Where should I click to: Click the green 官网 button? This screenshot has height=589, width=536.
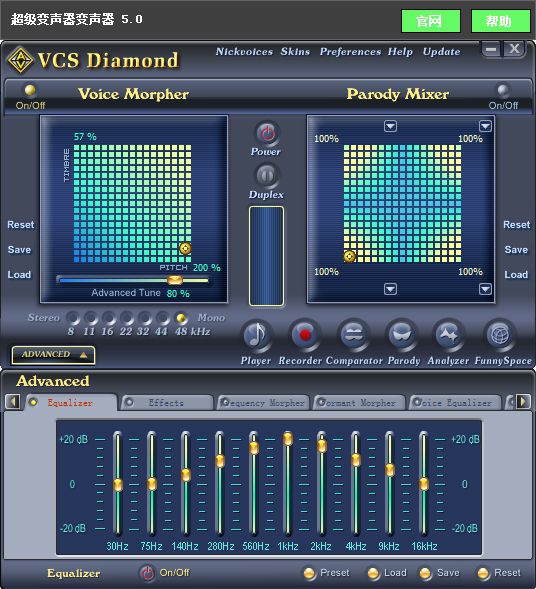(x=431, y=21)
